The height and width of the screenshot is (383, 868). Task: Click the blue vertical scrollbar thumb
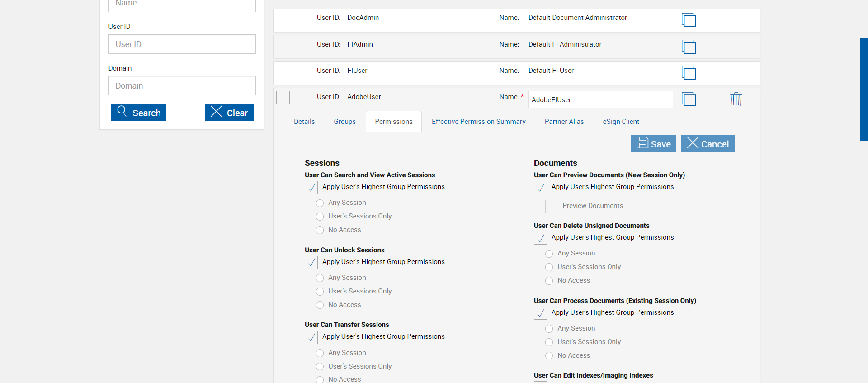click(863, 89)
